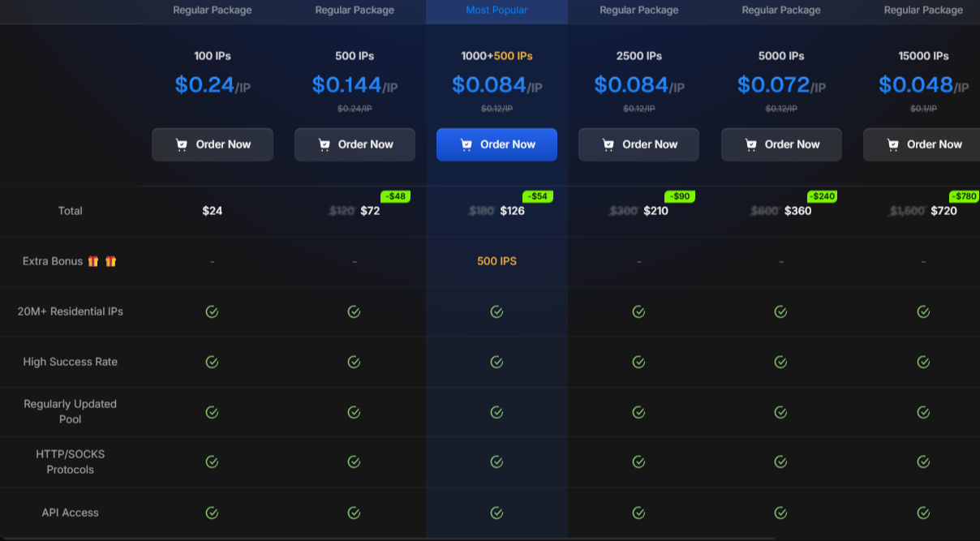Screen dimensions: 980x541
Task: Order the 500 IPs package
Action: pyautogui.click(x=355, y=144)
